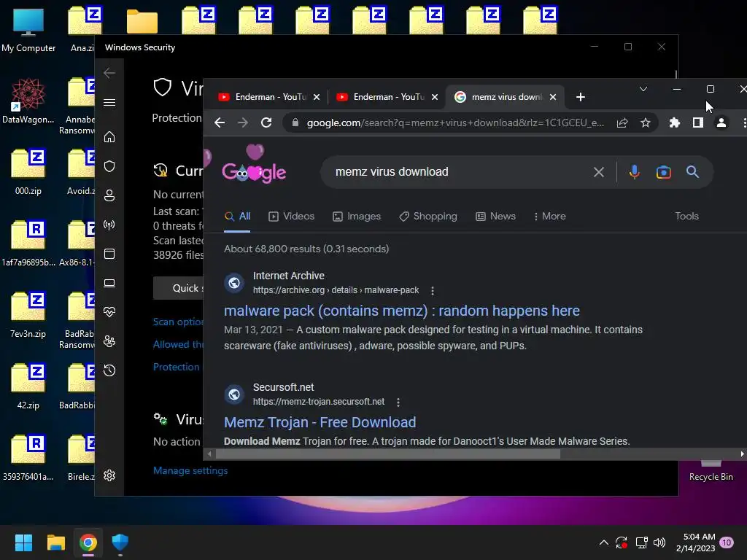The height and width of the screenshot is (560, 747).
Task: Open Chrome extensions puzzle icon
Action: (x=675, y=122)
